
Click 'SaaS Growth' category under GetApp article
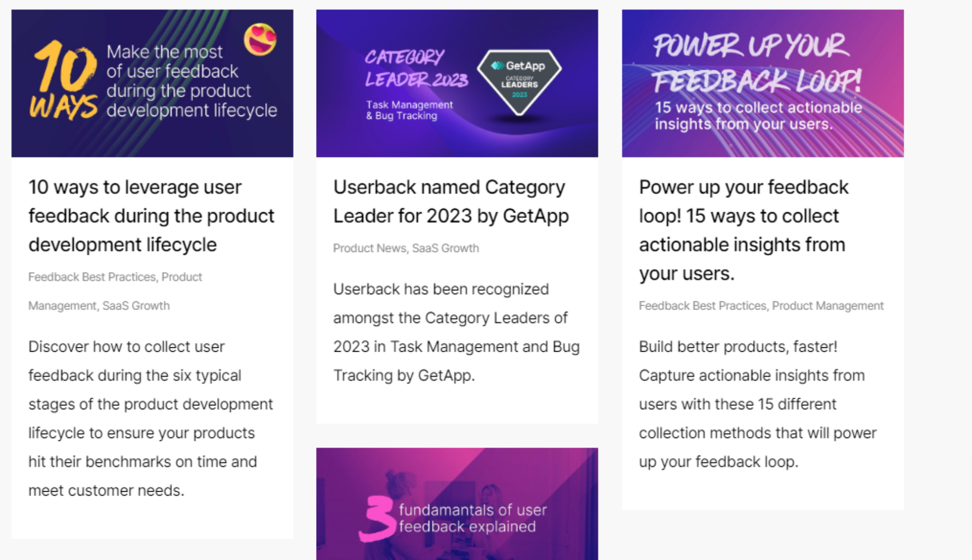[x=446, y=248]
